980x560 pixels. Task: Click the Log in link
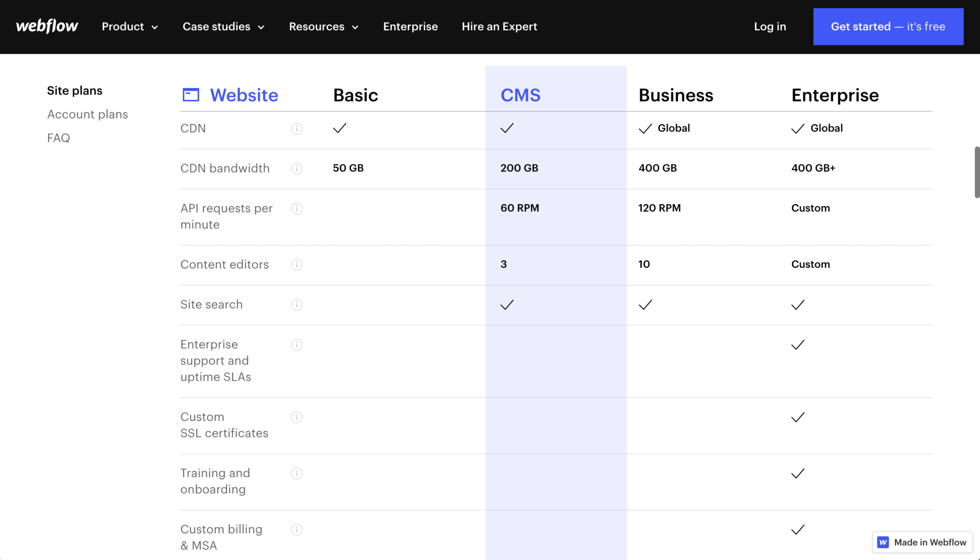[769, 27]
